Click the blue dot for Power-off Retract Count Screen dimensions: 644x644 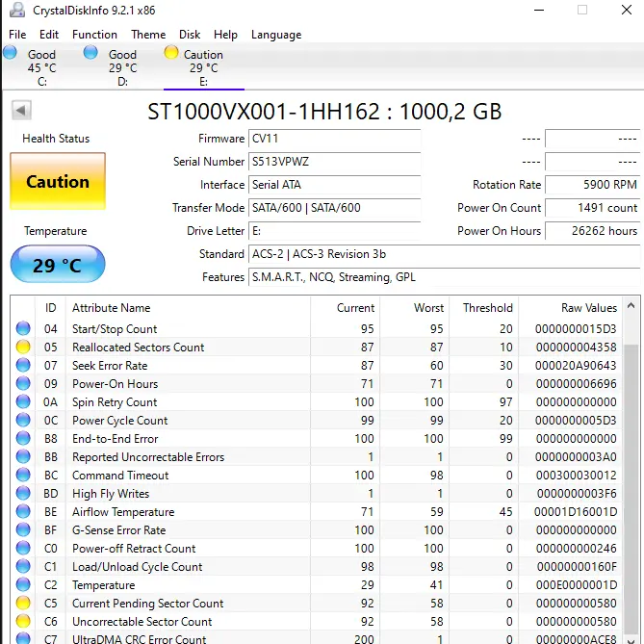[x=23, y=548]
